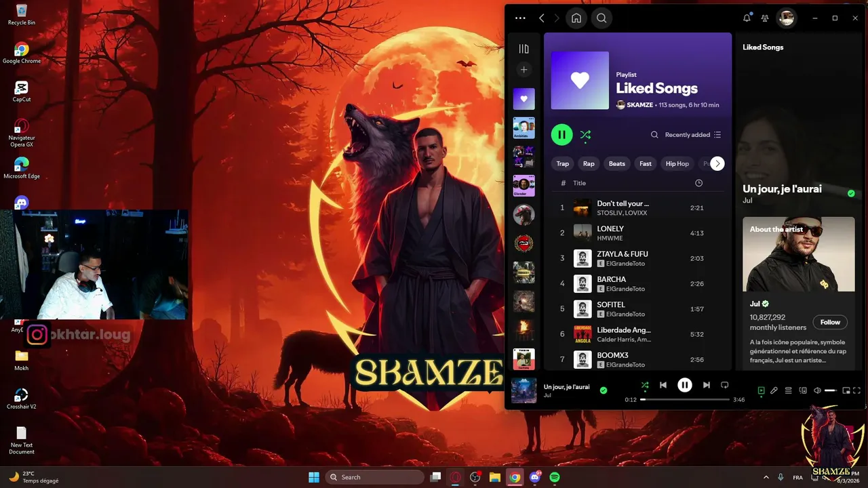Search within the Liked Songs playlist
Image resolution: width=868 pixels, height=488 pixels.
654,135
